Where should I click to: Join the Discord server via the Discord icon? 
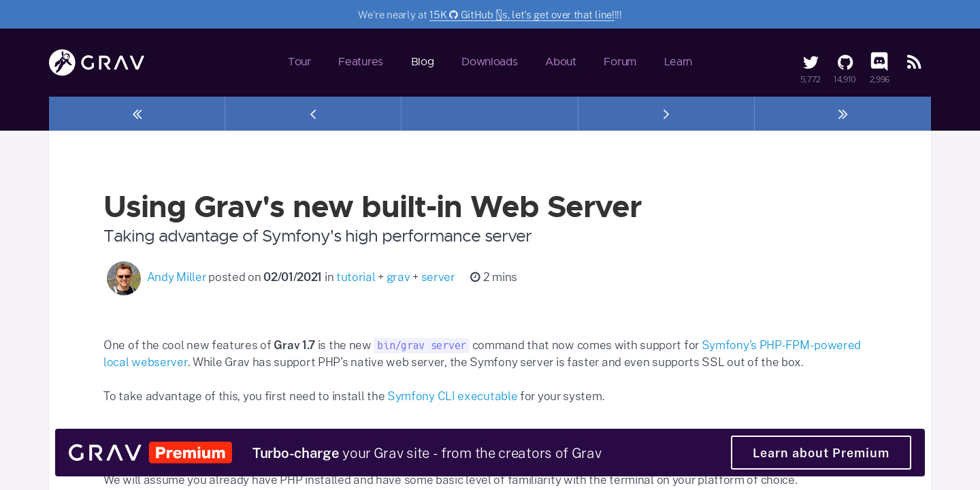879,61
